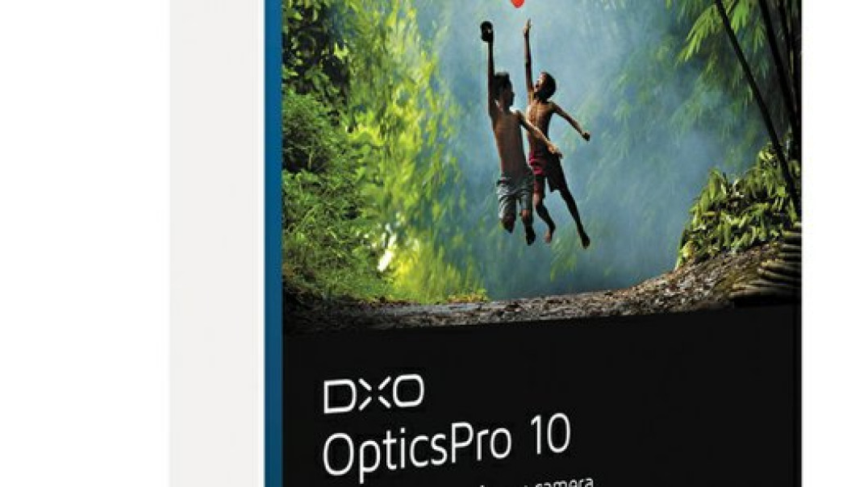Click the blue spine of the box
868x487 pixels.
273,243
